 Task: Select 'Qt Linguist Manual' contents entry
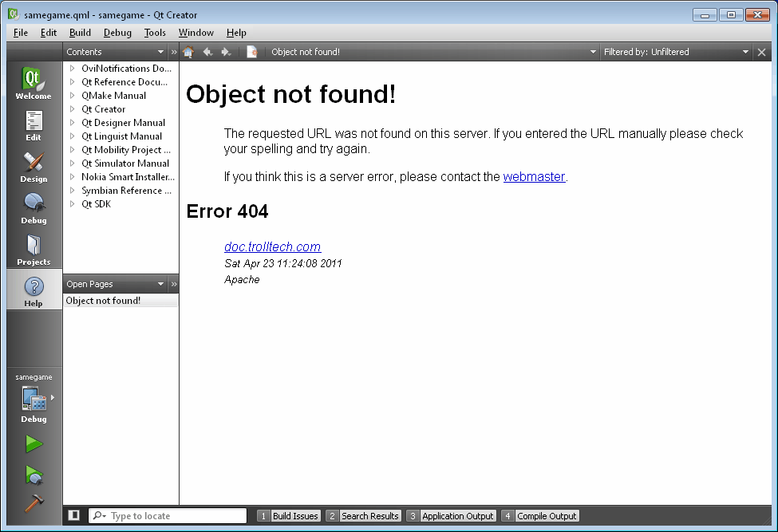point(121,136)
